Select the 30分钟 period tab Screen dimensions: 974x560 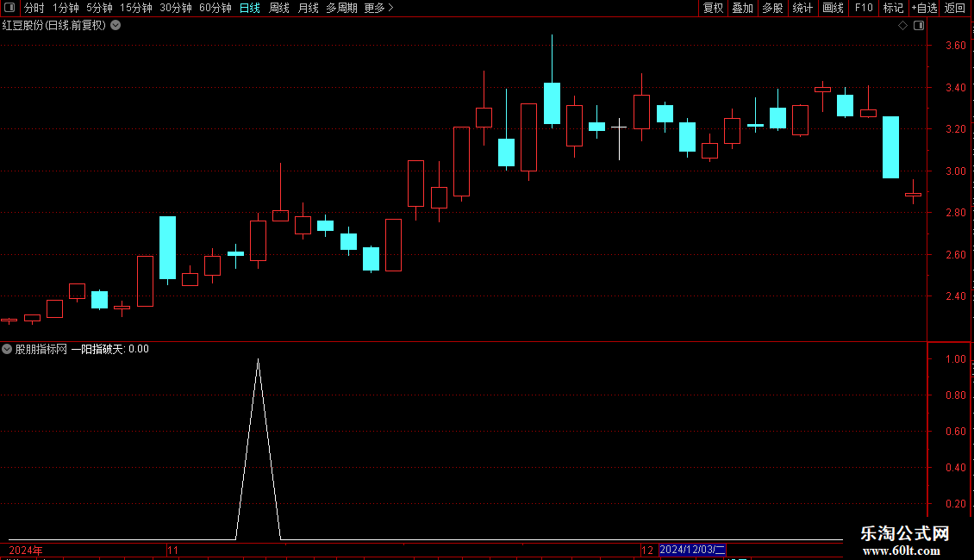tap(176, 8)
